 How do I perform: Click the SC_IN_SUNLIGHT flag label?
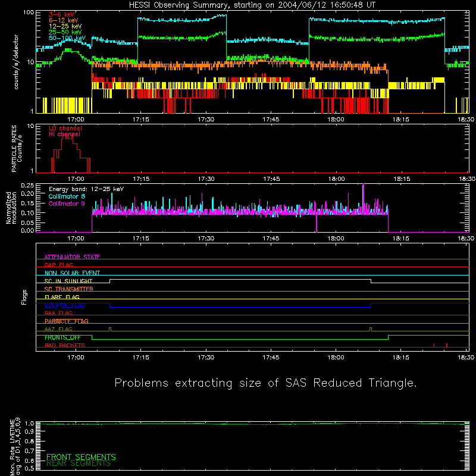68,281
